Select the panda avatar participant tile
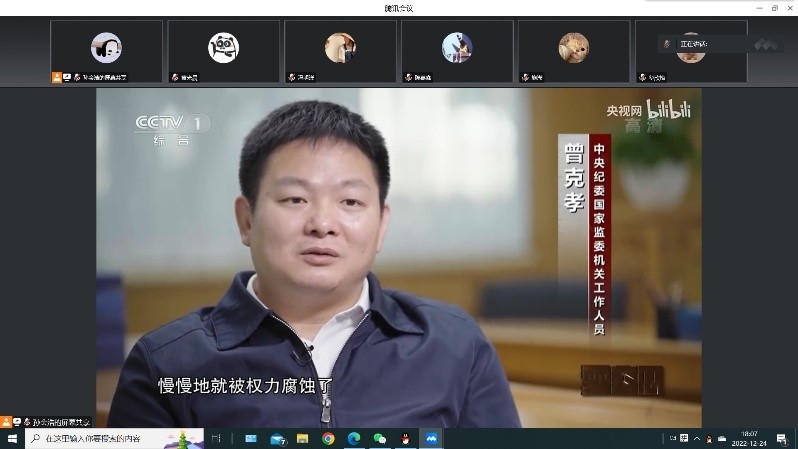Viewport: 798px width, 449px height. tap(223, 50)
